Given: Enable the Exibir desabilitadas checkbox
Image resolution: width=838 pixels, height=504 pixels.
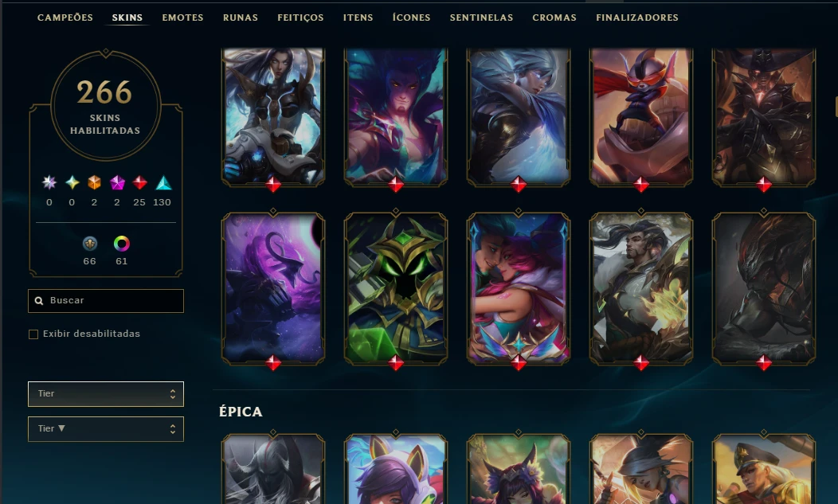Looking at the screenshot, I should click(x=33, y=334).
